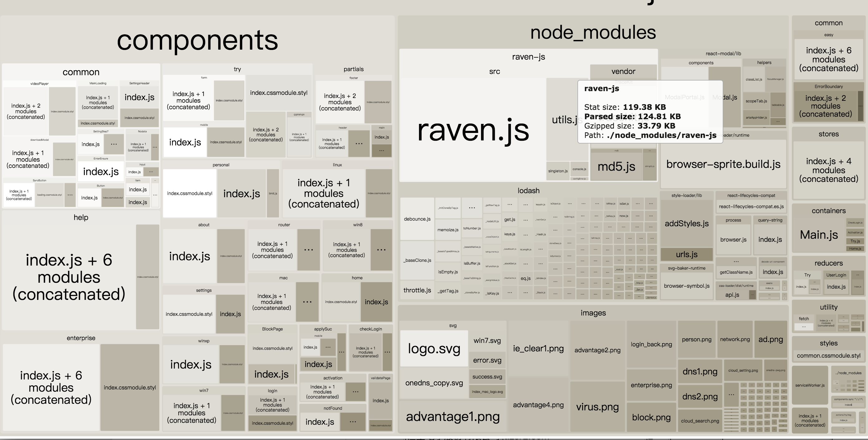868x440 pixels.
Task: Select react-lifecycles-compat.es.js block
Action: [751, 206]
